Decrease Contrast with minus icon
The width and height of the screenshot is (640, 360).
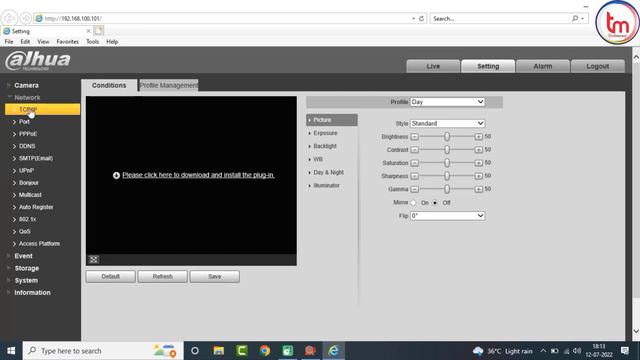coord(414,150)
